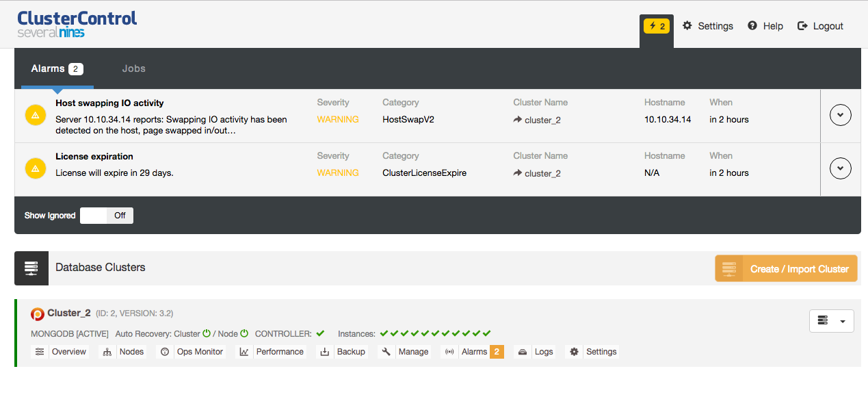The width and height of the screenshot is (868, 397).
Task: Click the Settings gear icon in header
Action: 687,25
